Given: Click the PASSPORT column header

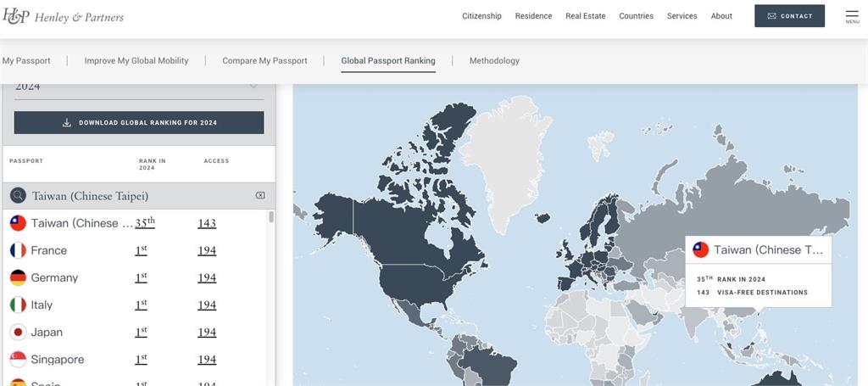Looking at the screenshot, I should (26, 161).
